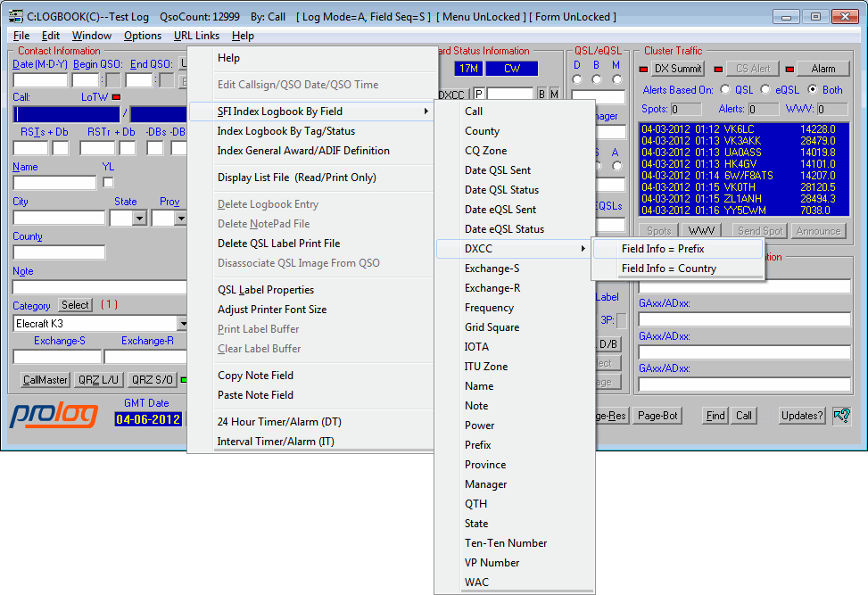The height and width of the screenshot is (595, 868).
Task: Click the red indicator beside DX Summit
Action: pos(644,69)
